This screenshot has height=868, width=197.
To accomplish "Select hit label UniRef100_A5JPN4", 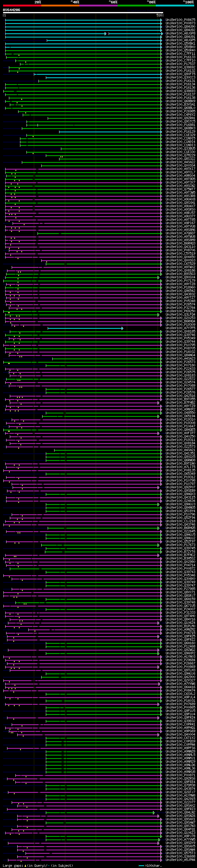I will [x=180, y=860].
